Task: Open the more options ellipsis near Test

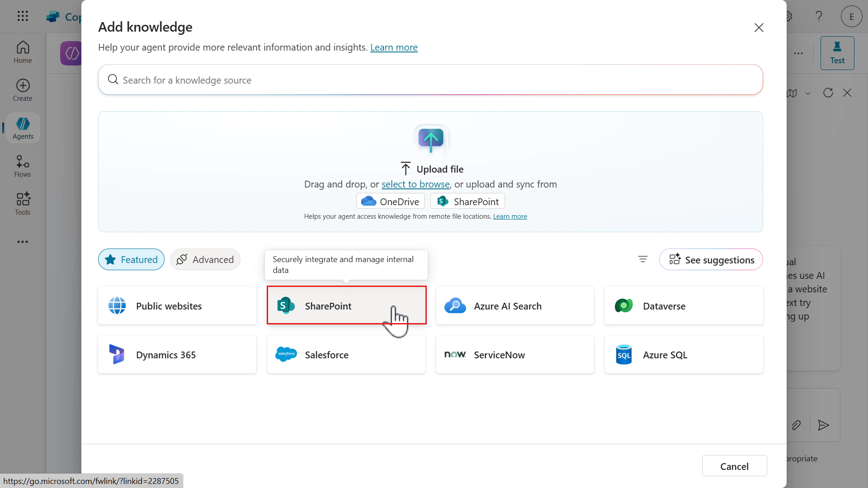Action: pyautogui.click(x=798, y=53)
